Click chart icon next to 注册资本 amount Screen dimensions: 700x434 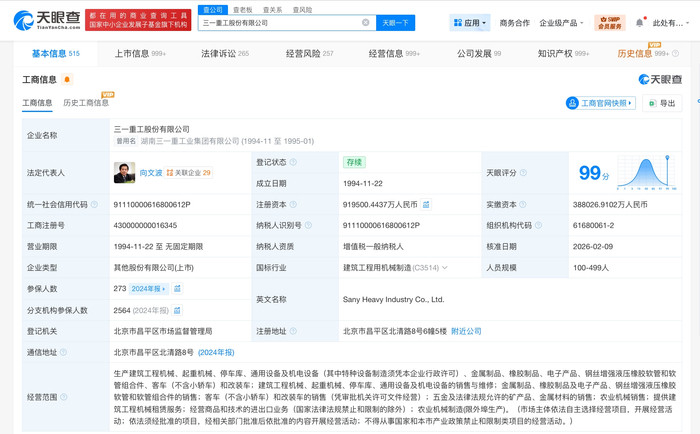[426, 205]
